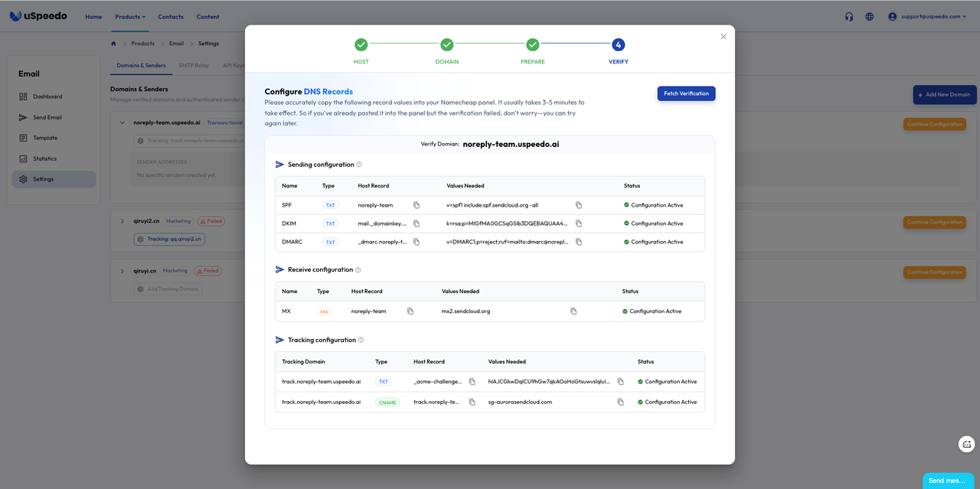
Task: Open the globe language selector
Action: 870,17
